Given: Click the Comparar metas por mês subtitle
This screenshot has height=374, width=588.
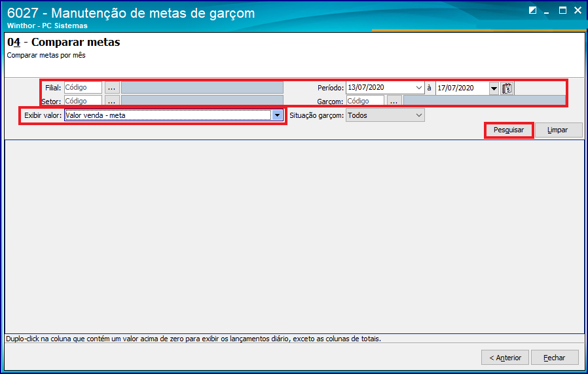Looking at the screenshot, I should tap(46, 55).
